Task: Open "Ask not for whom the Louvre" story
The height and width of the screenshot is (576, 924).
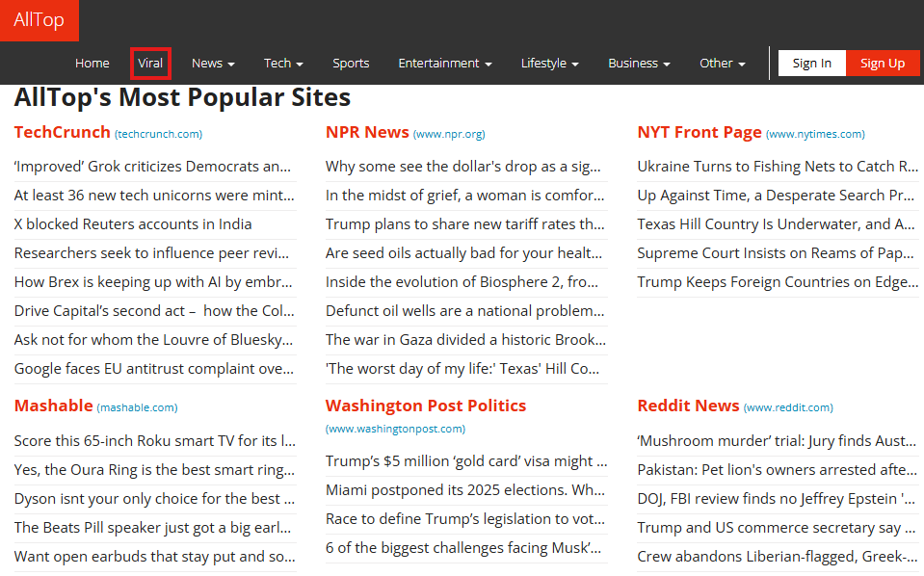Action: coord(153,340)
